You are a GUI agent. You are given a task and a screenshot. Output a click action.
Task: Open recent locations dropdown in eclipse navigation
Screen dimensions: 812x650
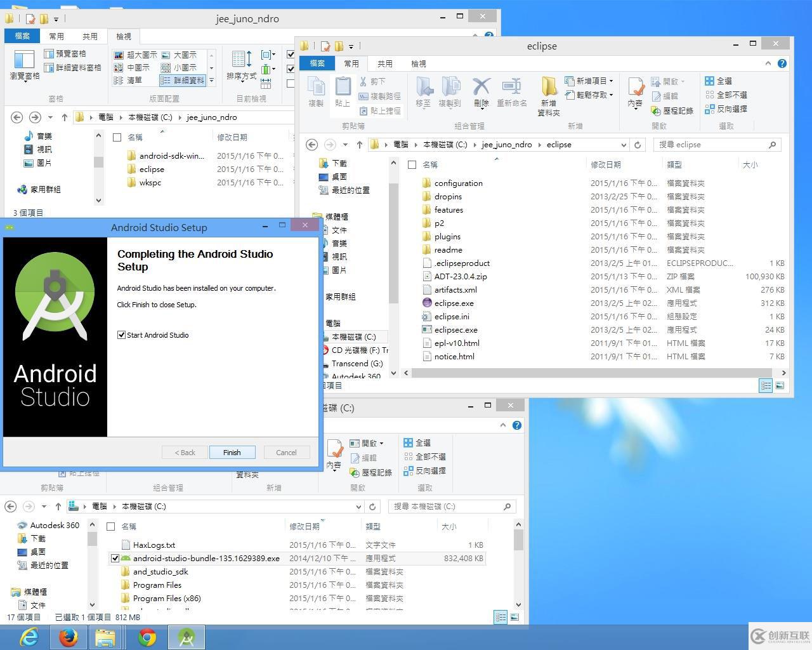(x=345, y=145)
